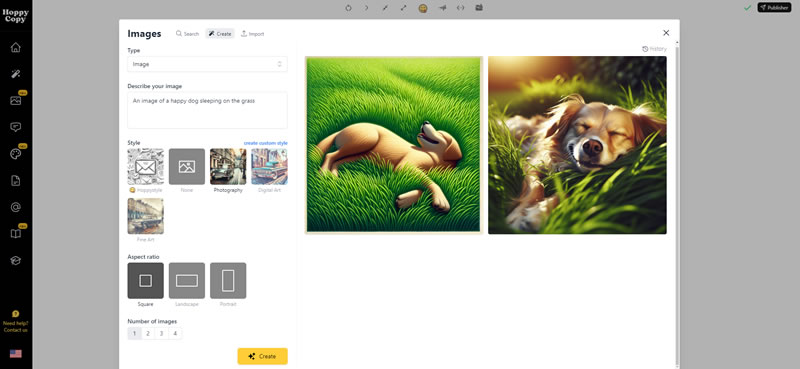Choose the Square aspect ratio
The width and height of the screenshot is (800, 369).
(145, 281)
